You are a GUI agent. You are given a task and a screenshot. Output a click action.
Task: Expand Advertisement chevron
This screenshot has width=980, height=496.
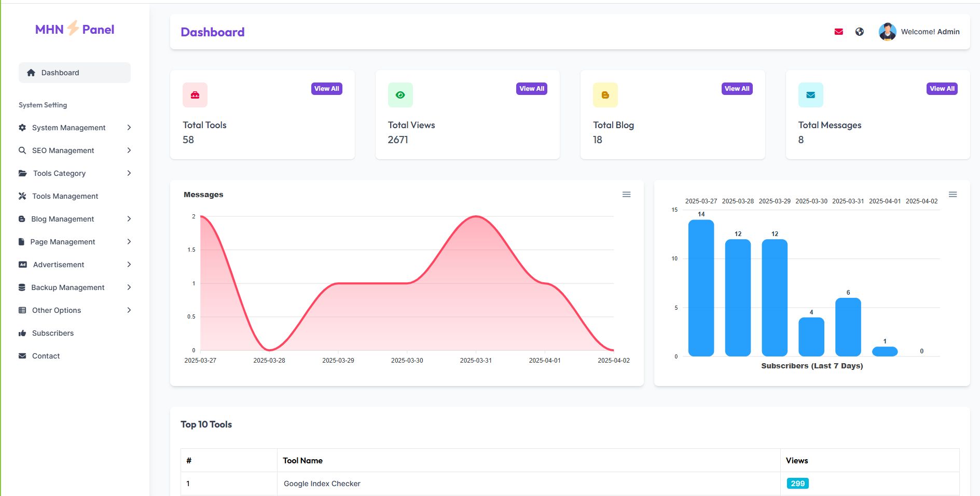coord(129,265)
